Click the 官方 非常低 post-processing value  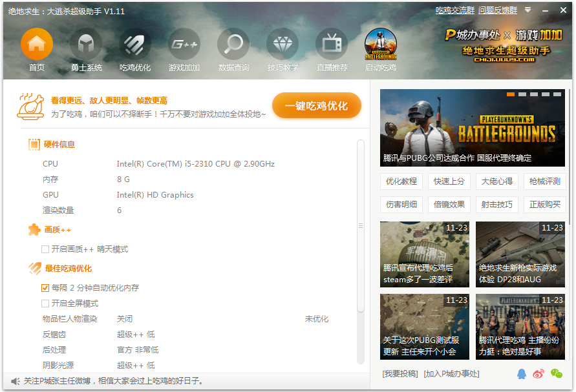(138, 350)
